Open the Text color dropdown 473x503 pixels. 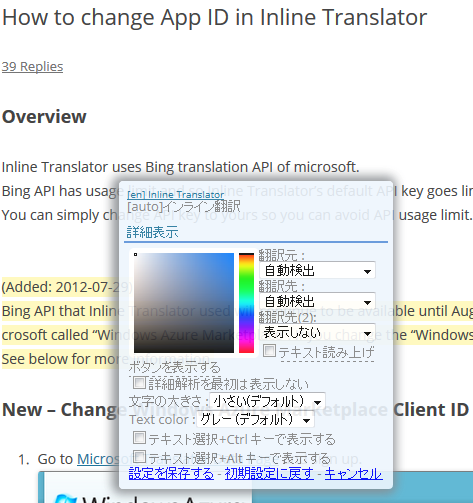255,420
